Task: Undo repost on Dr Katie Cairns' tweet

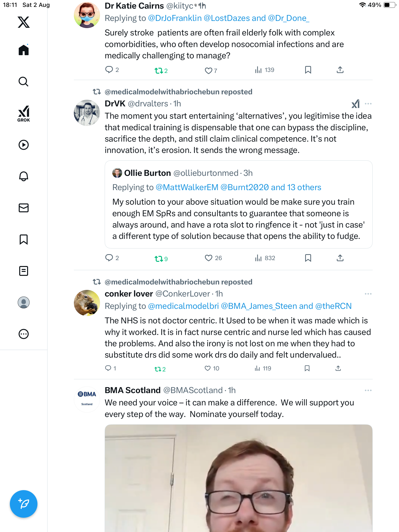Action: (x=159, y=71)
